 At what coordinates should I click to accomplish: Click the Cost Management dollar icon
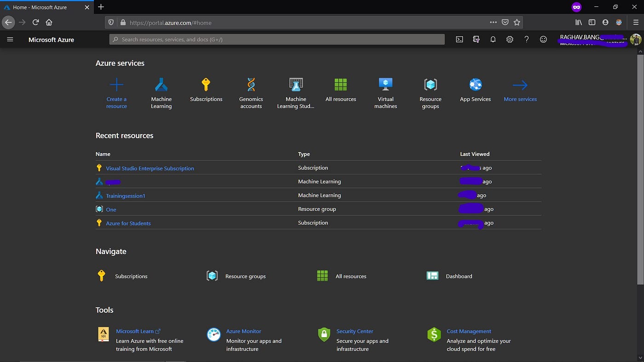pos(434,334)
